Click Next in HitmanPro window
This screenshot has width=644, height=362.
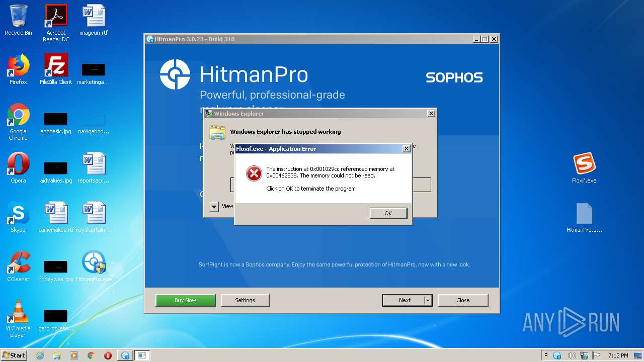click(x=405, y=300)
